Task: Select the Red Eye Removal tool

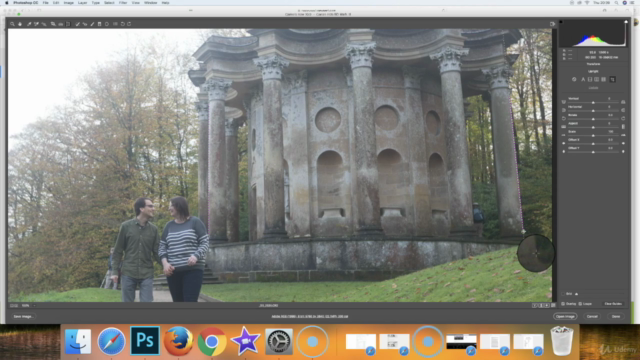Action: pos(85,24)
